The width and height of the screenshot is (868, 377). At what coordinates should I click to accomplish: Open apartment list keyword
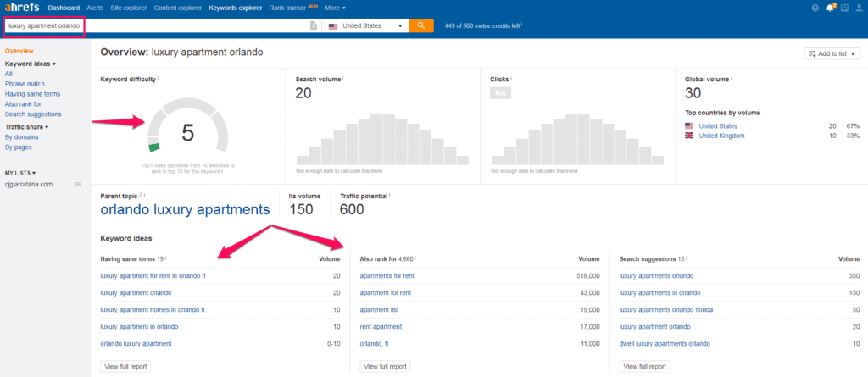[379, 309]
